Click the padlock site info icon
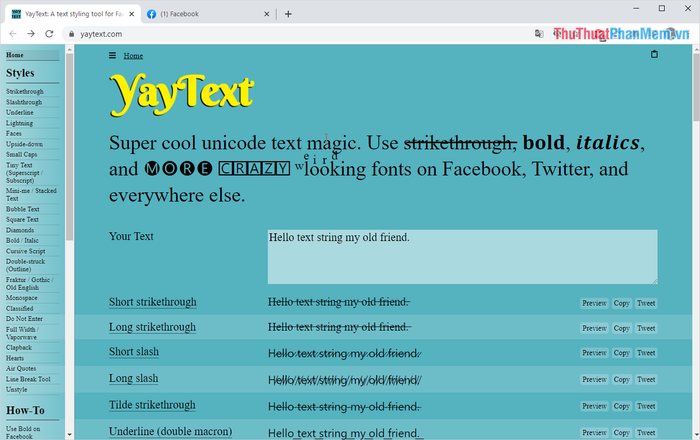 (x=71, y=34)
